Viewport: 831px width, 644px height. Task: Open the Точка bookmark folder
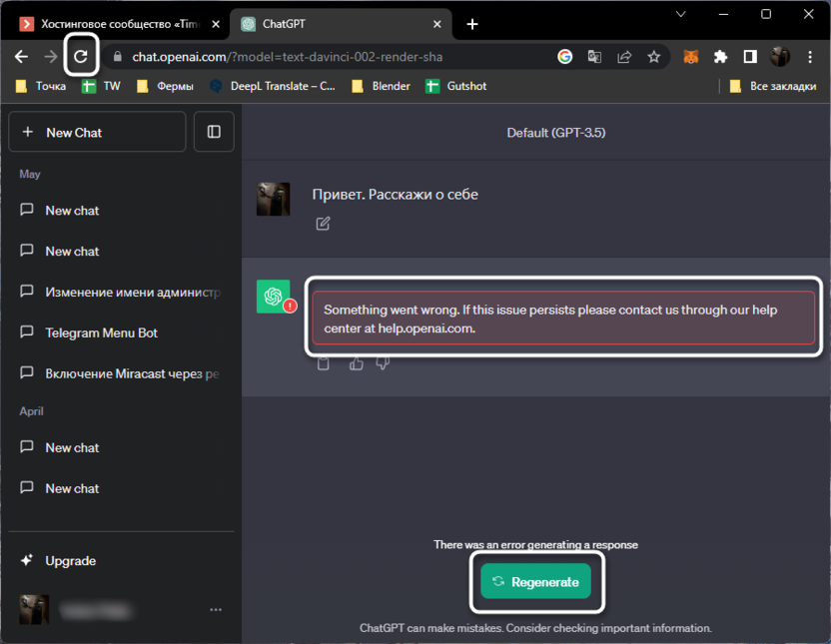pyautogui.click(x=41, y=86)
